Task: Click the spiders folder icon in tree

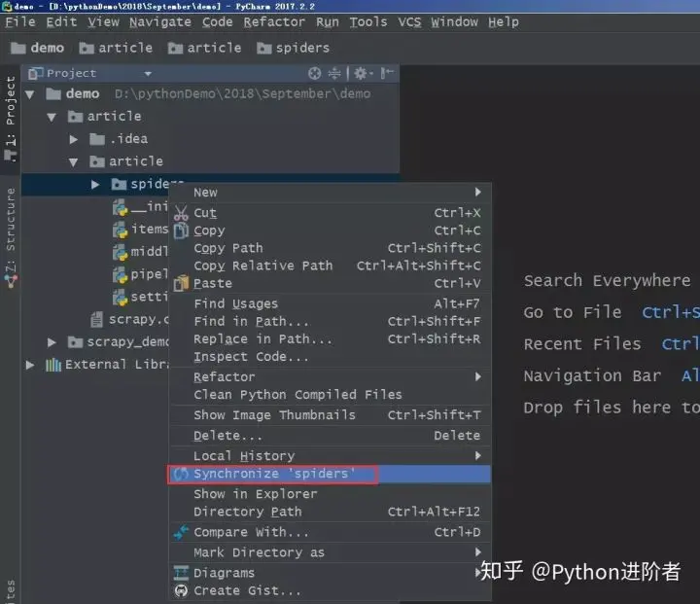Action: pyautogui.click(x=119, y=184)
